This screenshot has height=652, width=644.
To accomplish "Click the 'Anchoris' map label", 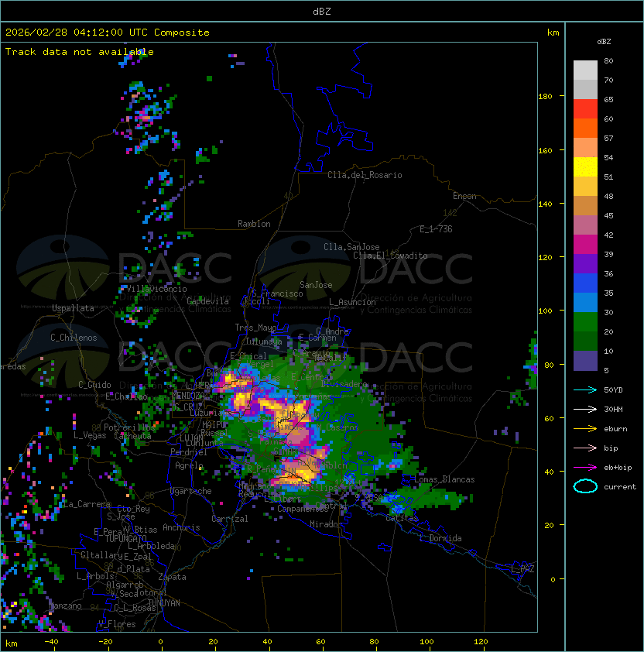I will click(181, 527).
